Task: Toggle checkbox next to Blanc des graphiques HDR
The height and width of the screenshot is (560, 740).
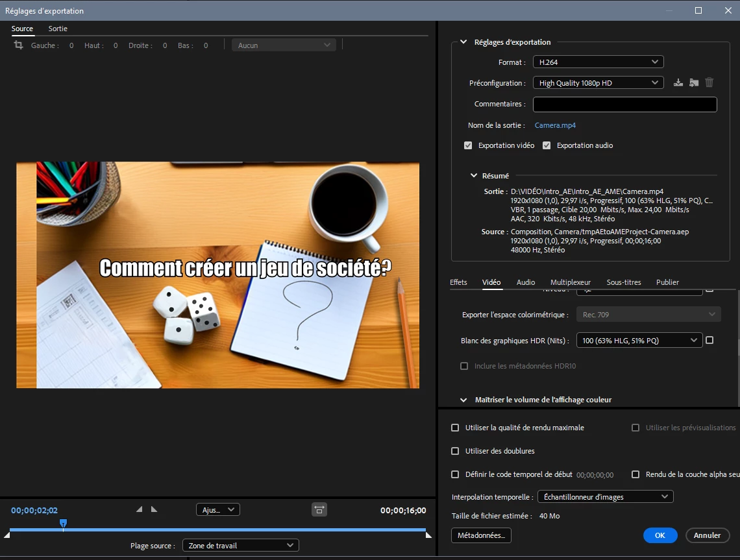Action: [709, 340]
